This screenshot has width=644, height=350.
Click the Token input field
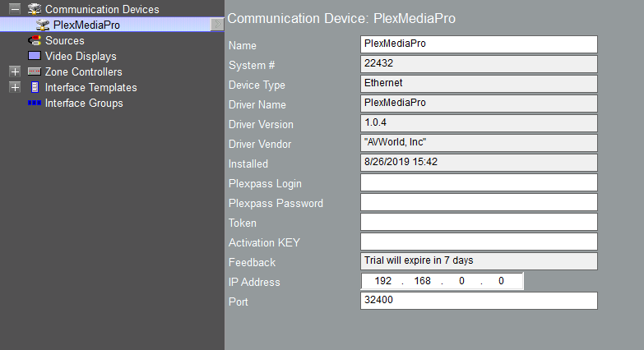point(479,222)
